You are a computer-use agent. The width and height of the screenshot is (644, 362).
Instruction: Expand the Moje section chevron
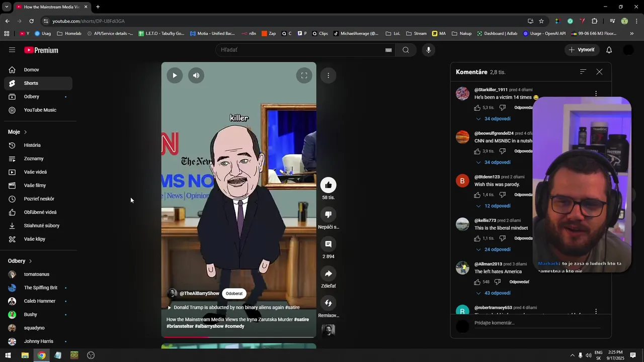pyautogui.click(x=25, y=132)
